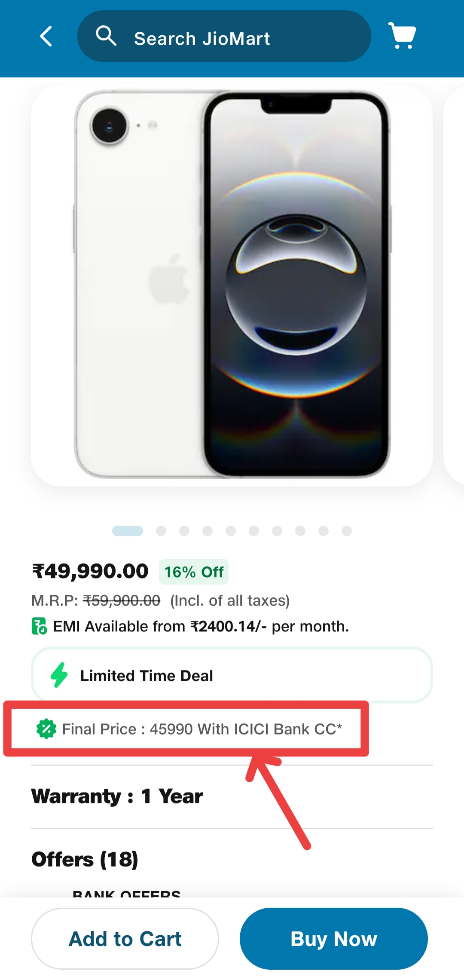Click the 16% Off badge
Image resolution: width=464 pixels, height=980 pixels.
pos(193,571)
